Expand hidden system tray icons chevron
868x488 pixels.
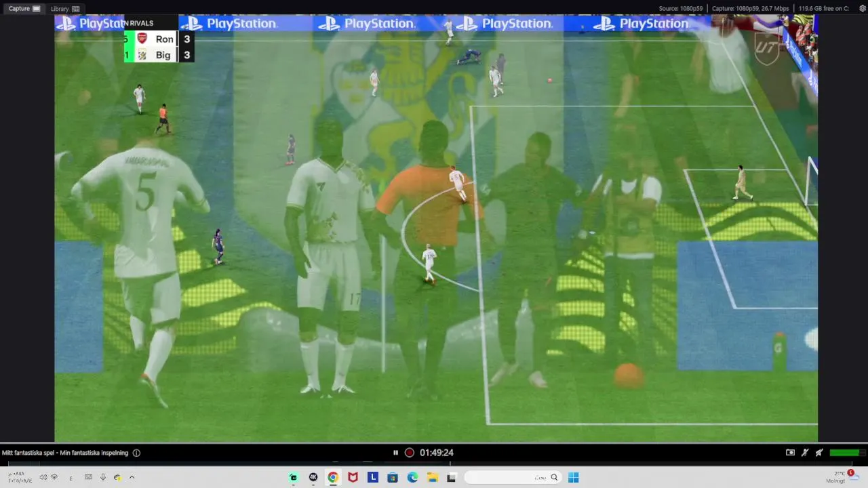132,477
